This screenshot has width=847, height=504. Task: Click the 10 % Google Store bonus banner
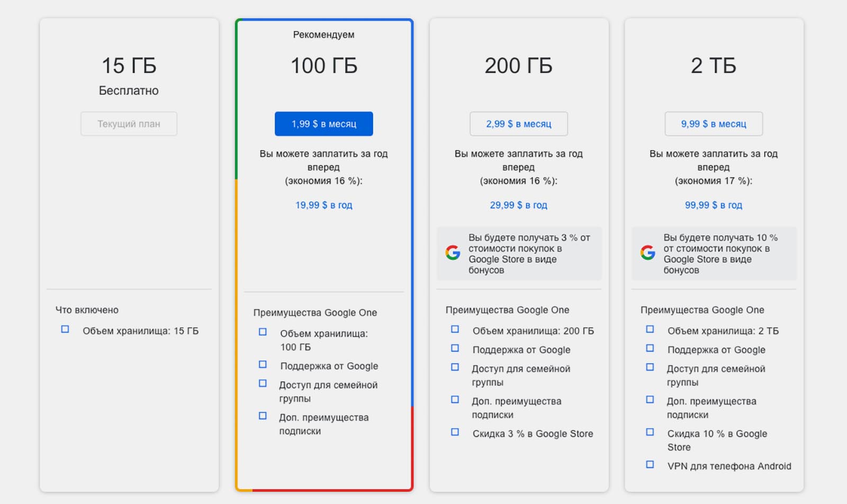click(x=714, y=253)
